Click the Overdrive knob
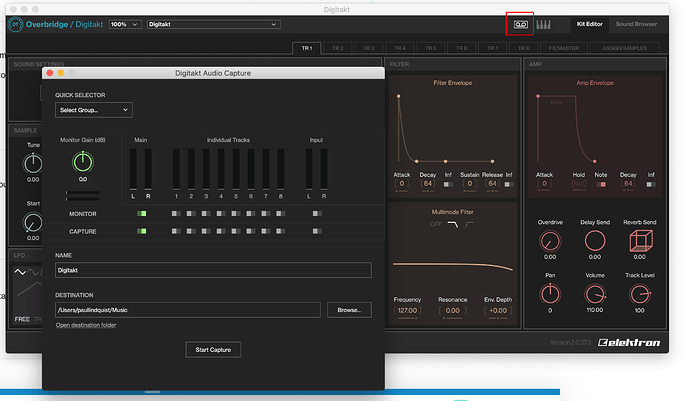This screenshot has height=401, width=690. [550, 241]
